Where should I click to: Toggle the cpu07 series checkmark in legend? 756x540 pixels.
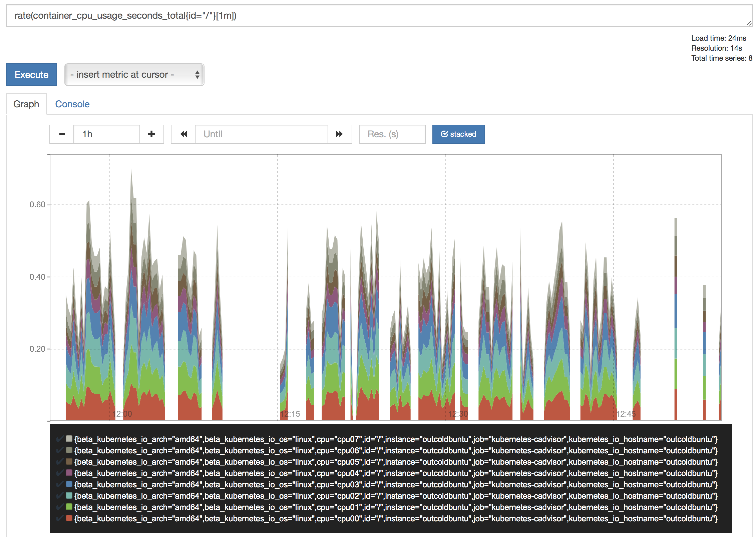tap(60, 439)
